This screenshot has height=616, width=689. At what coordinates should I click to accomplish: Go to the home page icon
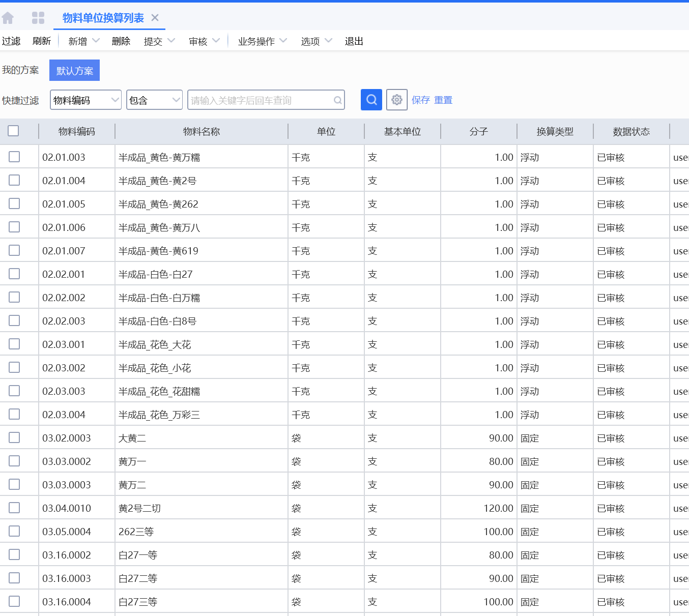(x=8, y=18)
